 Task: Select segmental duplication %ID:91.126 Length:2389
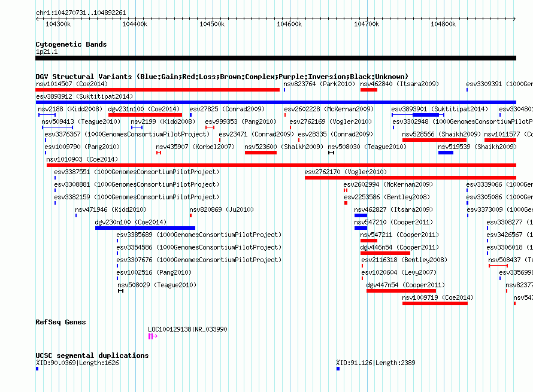tap(375, 363)
